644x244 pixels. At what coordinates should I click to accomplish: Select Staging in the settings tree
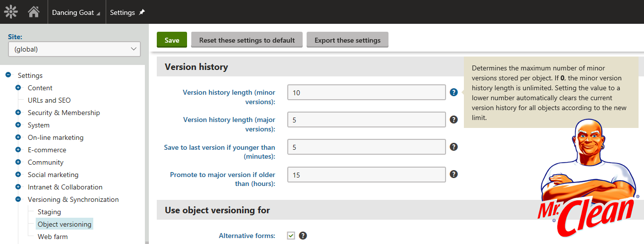tap(49, 212)
